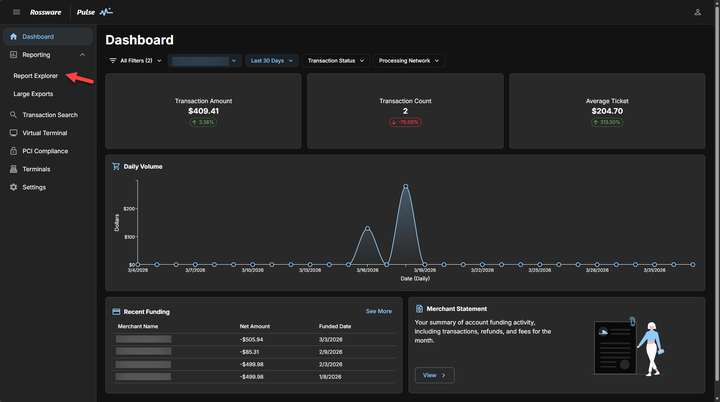Open All Filters (2) panel

[135, 61]
